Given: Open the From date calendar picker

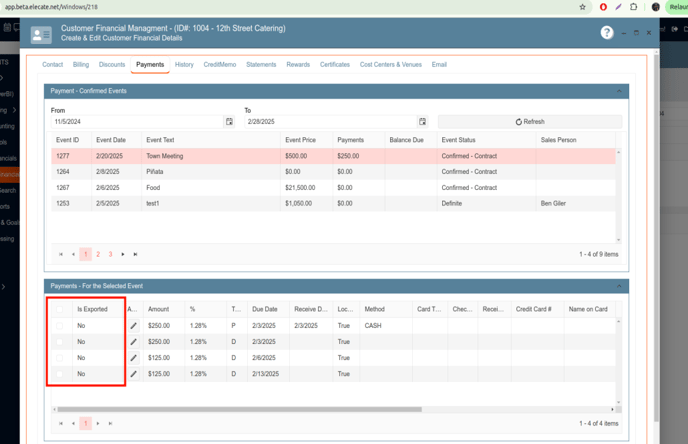Looking at the screenshot, I should click(x=229, y=122).
